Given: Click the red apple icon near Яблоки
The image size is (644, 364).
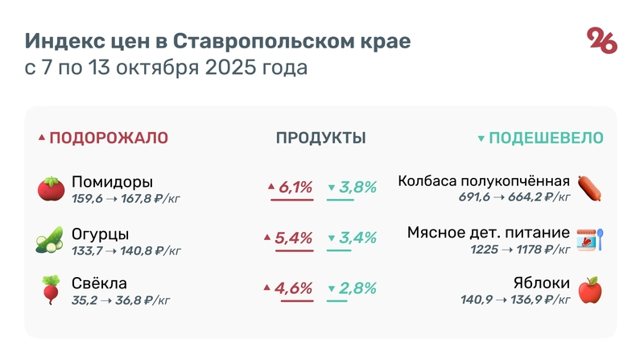Looking at the screenshot, I should coord(590,290).
